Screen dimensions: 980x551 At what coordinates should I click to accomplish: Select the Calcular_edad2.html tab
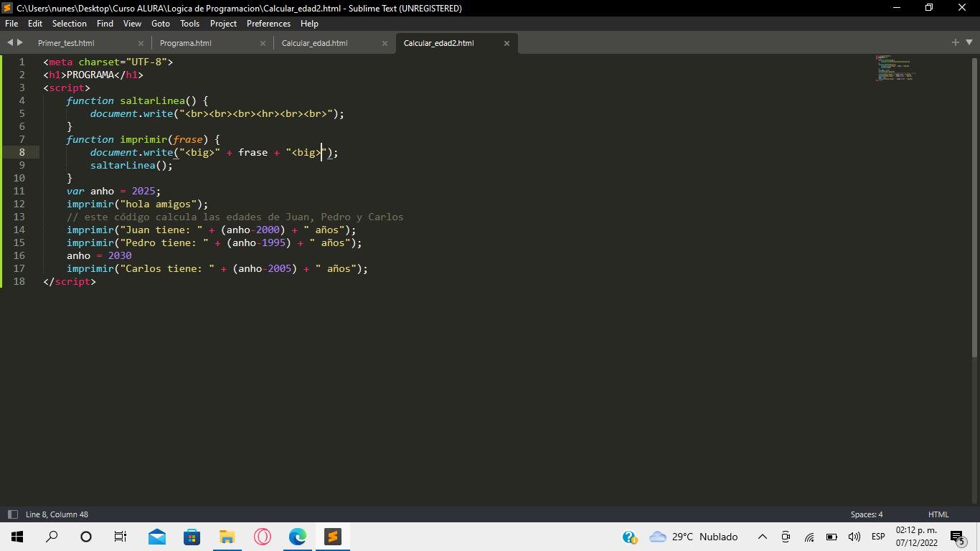coord(438,43)
